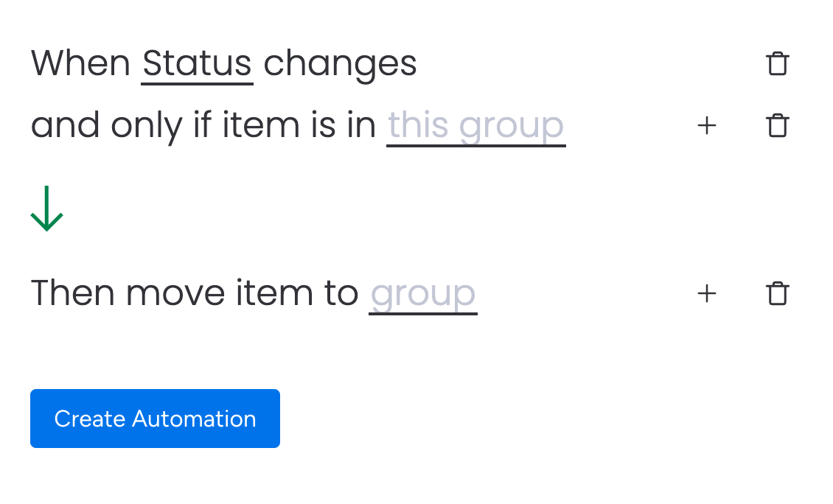
Task: Open the underlined Status column selector
Action: click(x=197, y=63)
